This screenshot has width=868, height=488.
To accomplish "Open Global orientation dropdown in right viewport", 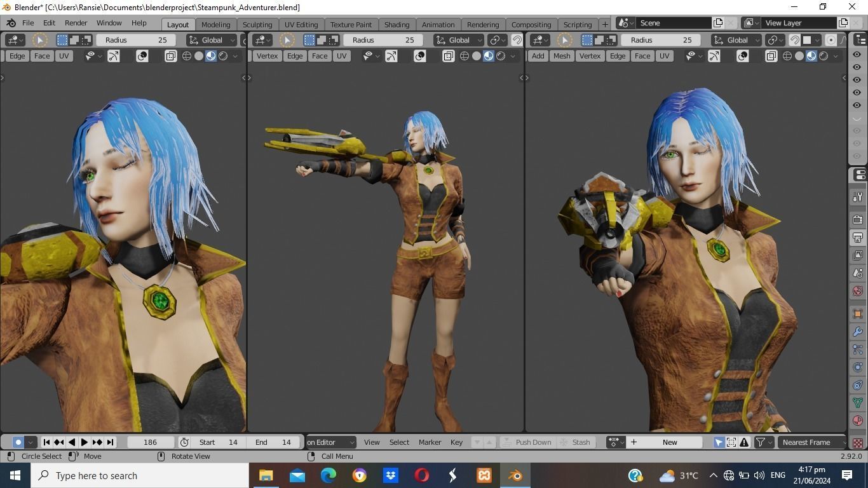I will (737, 40).
